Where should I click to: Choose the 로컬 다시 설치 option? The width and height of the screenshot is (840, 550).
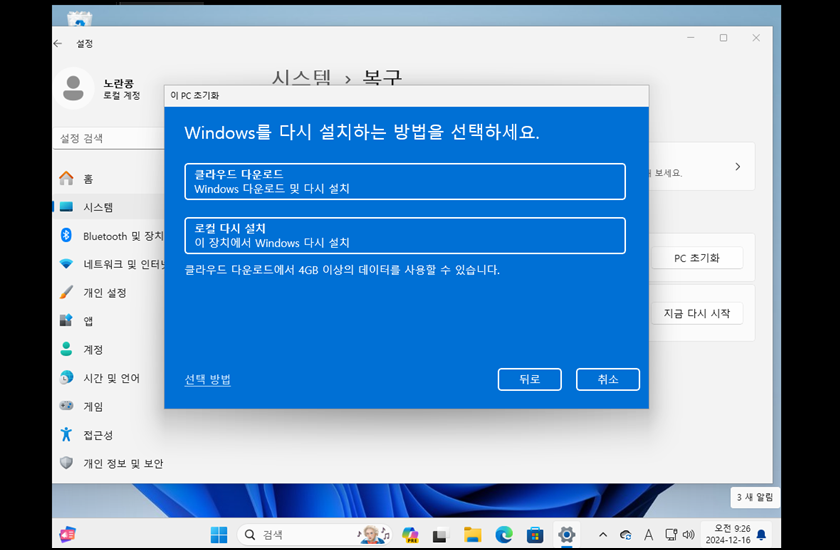405,236
